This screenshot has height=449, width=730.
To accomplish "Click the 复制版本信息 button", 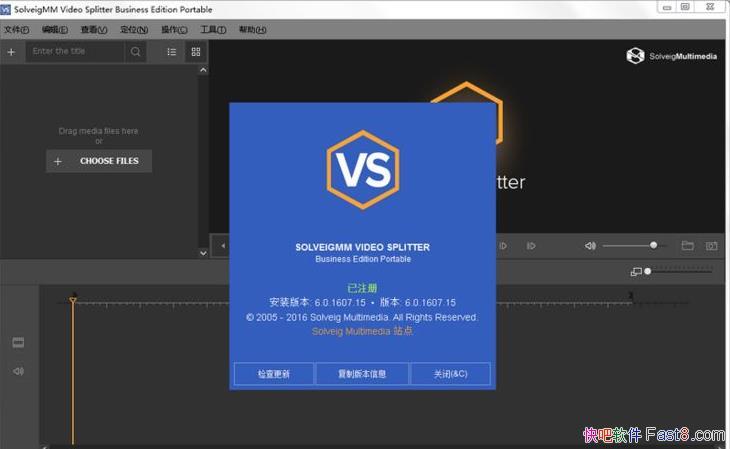I will (362, 374).
